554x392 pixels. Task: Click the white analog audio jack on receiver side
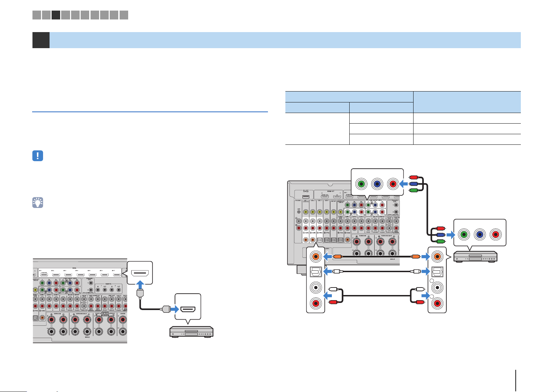315,288
